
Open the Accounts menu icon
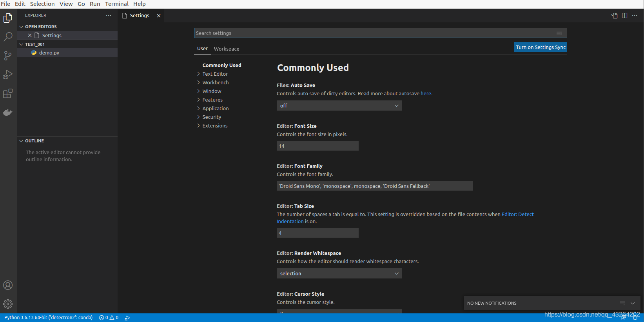8,285
